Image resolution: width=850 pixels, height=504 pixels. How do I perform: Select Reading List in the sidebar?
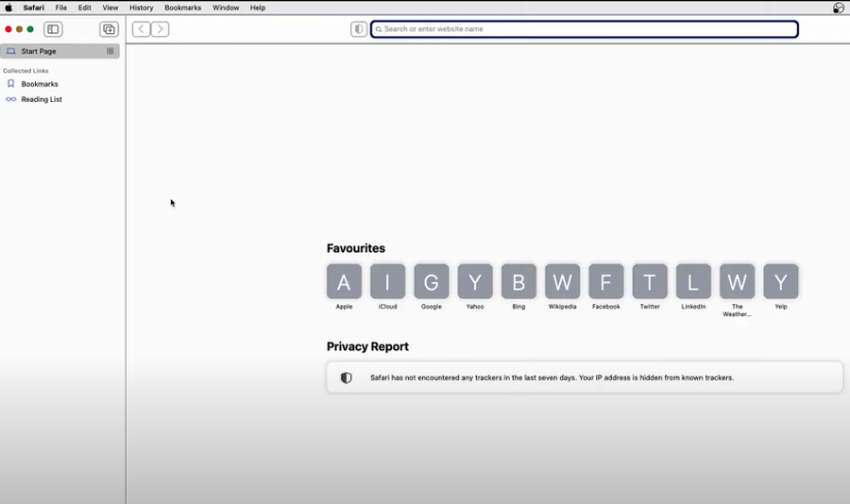(x=42, y=99)
